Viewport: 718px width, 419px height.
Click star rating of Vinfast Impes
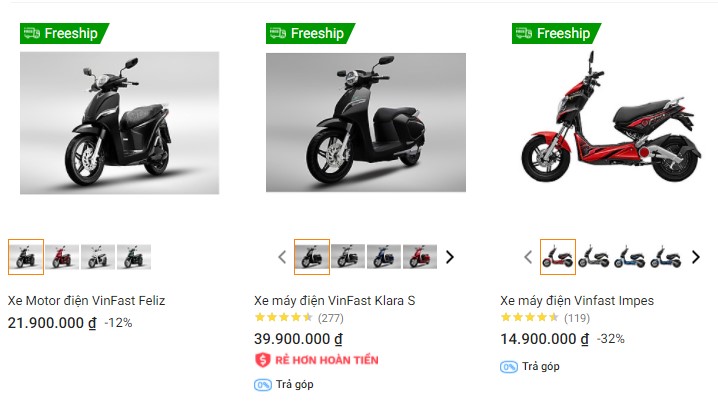coord(530,318)
